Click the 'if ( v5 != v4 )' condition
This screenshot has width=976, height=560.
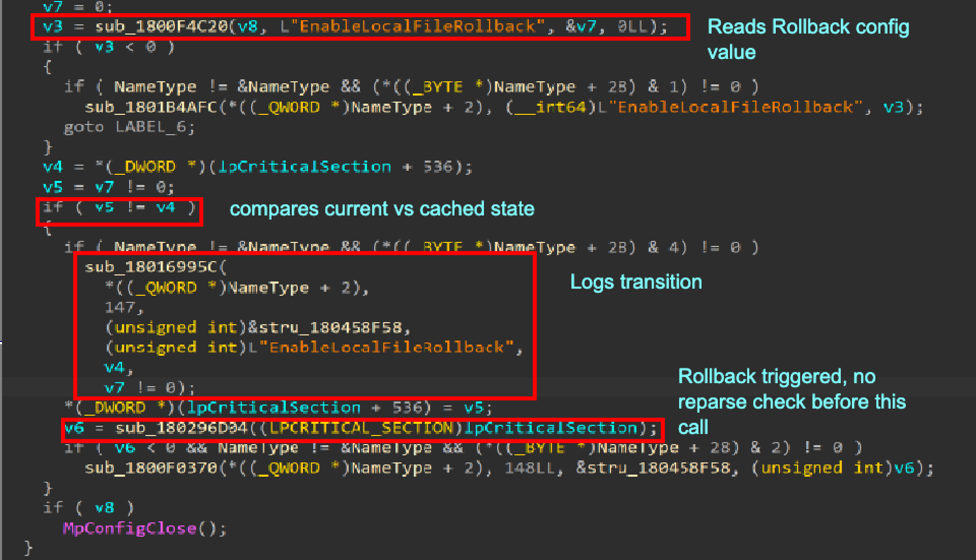[x=119, y=207]
